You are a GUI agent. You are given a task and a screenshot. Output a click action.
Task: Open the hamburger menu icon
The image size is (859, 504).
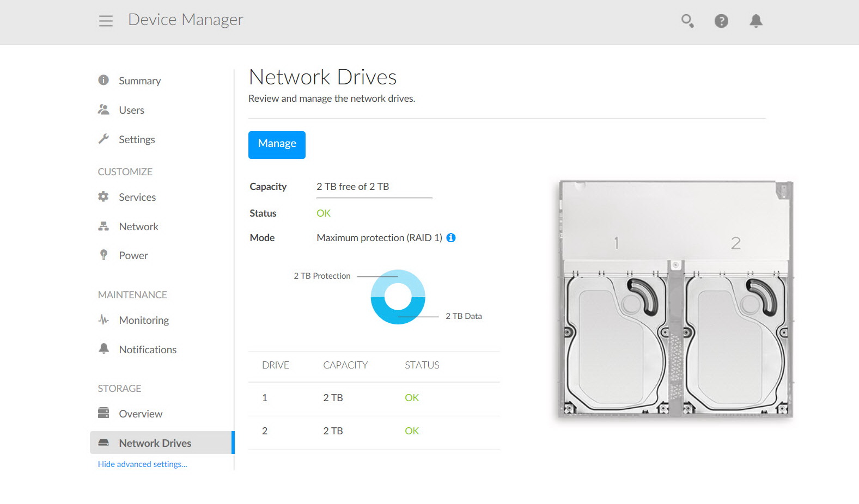click(106, 21)
